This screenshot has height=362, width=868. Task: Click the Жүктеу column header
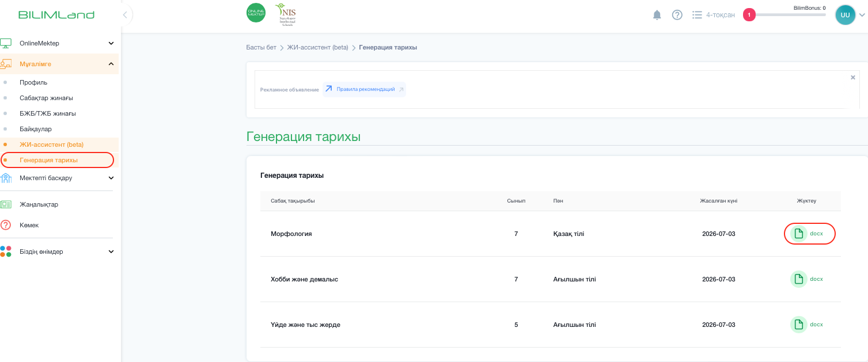tap(806, 201)
